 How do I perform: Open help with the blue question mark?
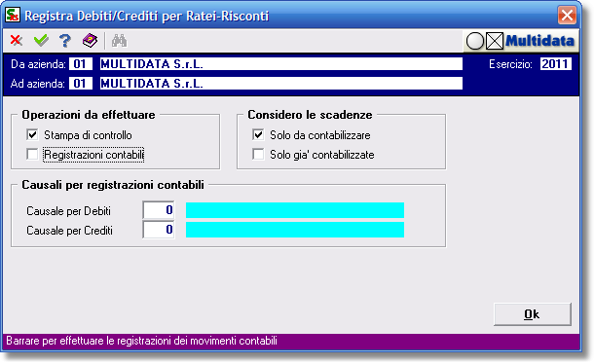(65, 40)
